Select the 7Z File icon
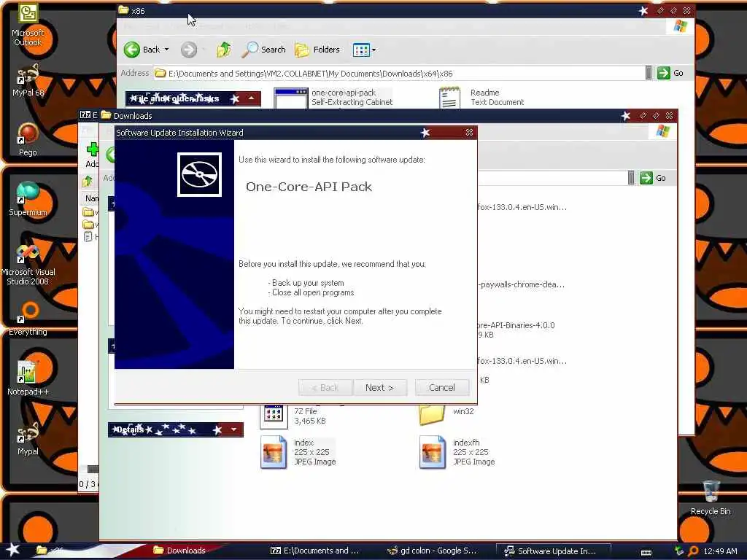 point(274,416)
